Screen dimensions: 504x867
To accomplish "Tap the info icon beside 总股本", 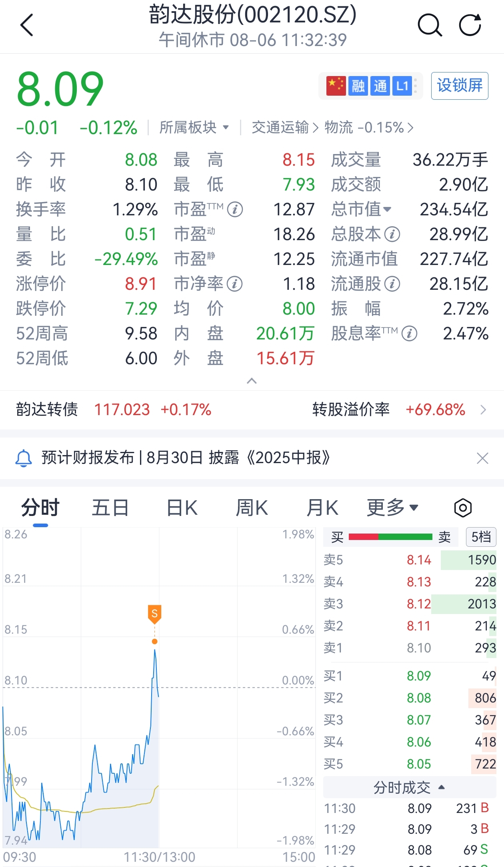I will click(x=392, y=235).
